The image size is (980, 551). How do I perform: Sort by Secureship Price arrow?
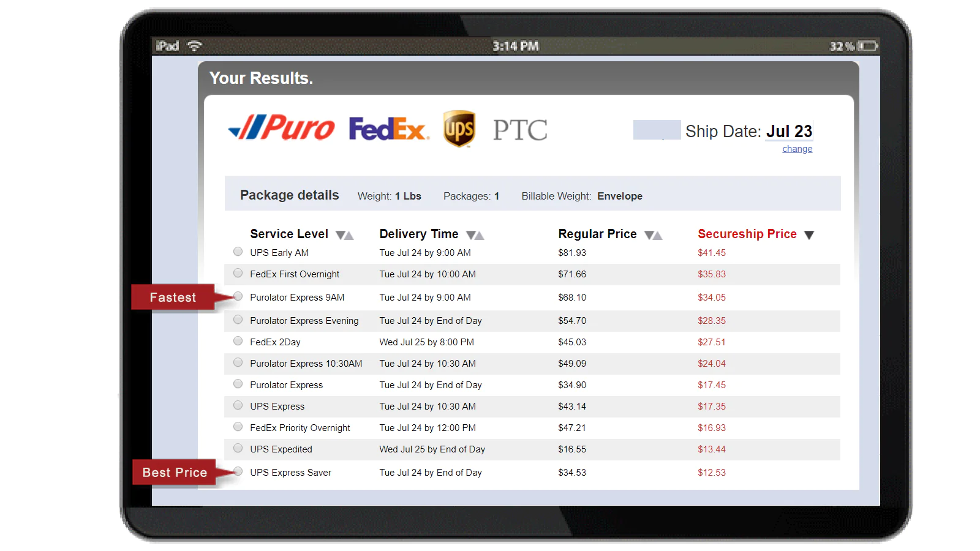(x=809, y=235)
